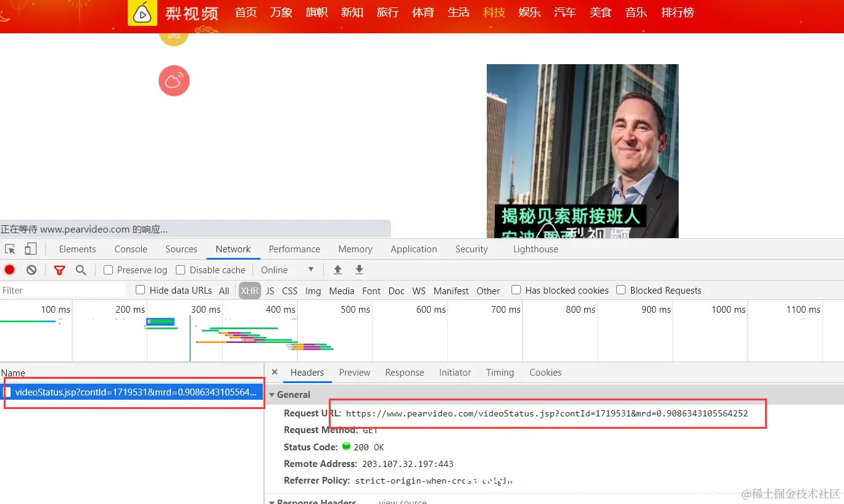
Task: Click the network search magnifier icon
Action: [x=81, y=270]
